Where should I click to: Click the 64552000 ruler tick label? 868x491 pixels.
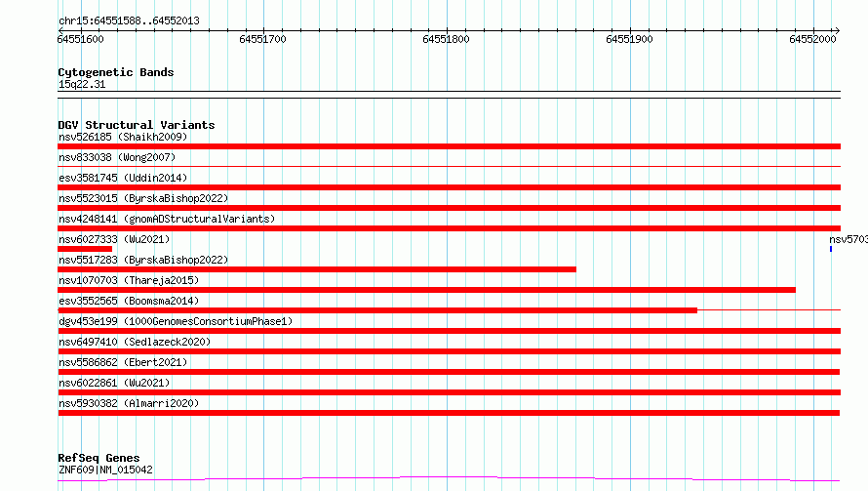click(812, 39)
